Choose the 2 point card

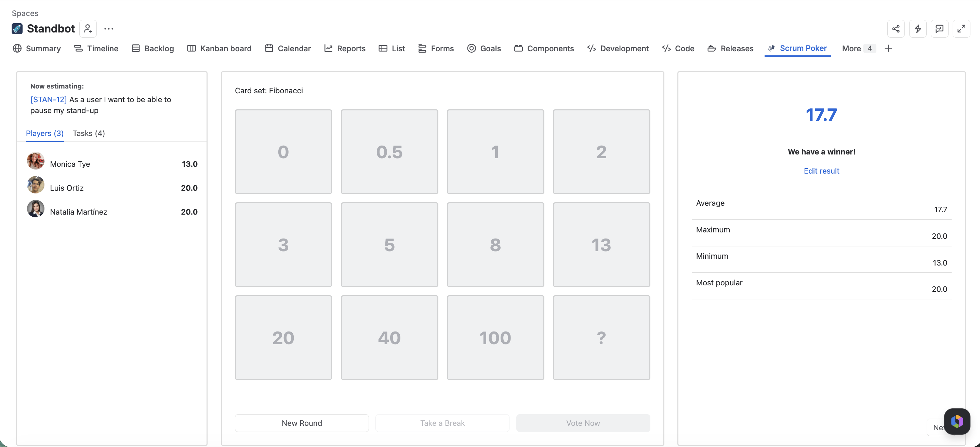[x=601, y=152]
